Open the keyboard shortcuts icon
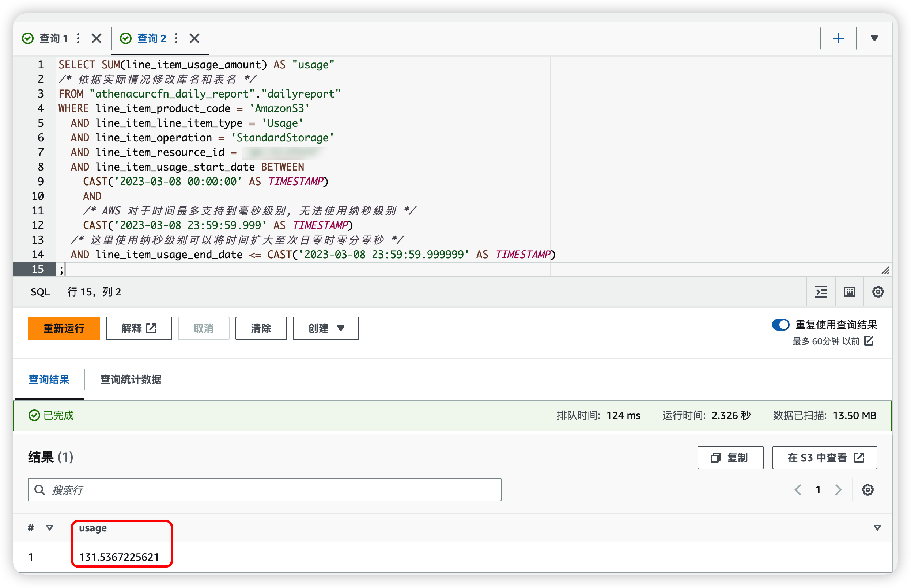 pos(849,292)
